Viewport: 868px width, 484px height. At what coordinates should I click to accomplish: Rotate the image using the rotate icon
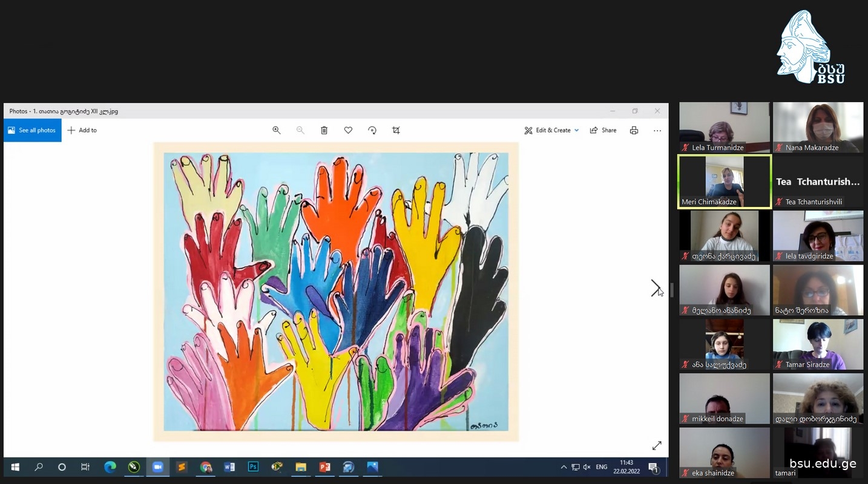[372, 130]
